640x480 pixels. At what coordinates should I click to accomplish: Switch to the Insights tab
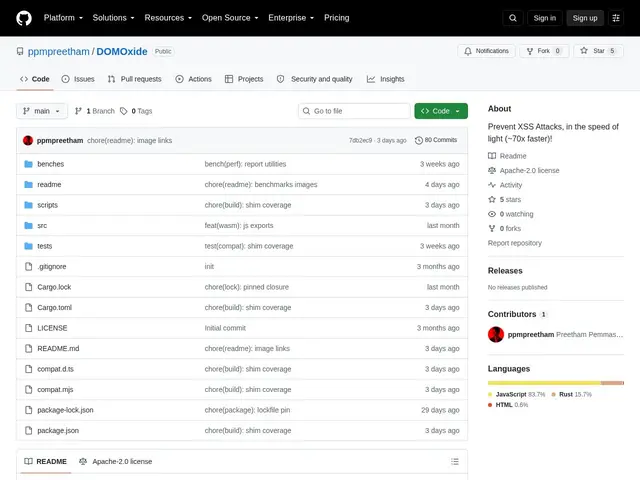[385, 79]
